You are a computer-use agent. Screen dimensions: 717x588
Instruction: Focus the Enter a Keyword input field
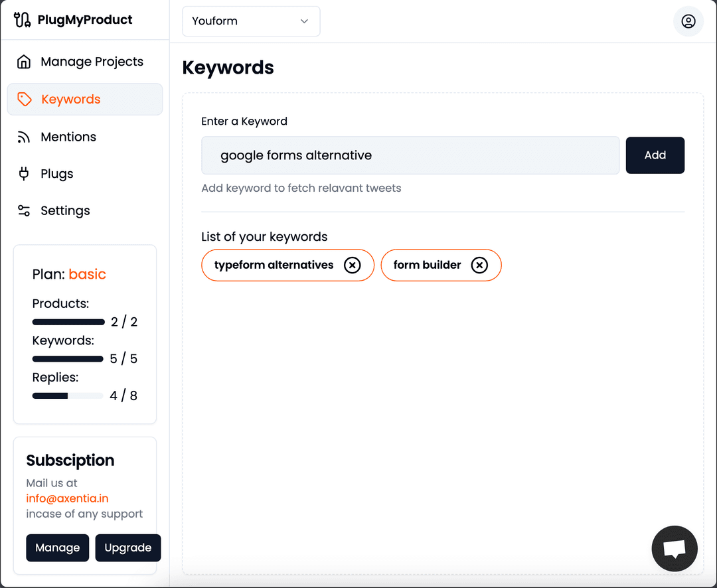pos(410,155)
